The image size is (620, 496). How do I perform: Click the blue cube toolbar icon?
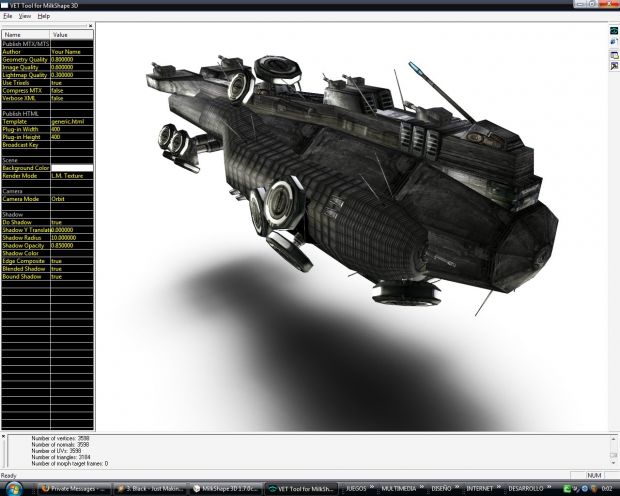click(614, 42)
